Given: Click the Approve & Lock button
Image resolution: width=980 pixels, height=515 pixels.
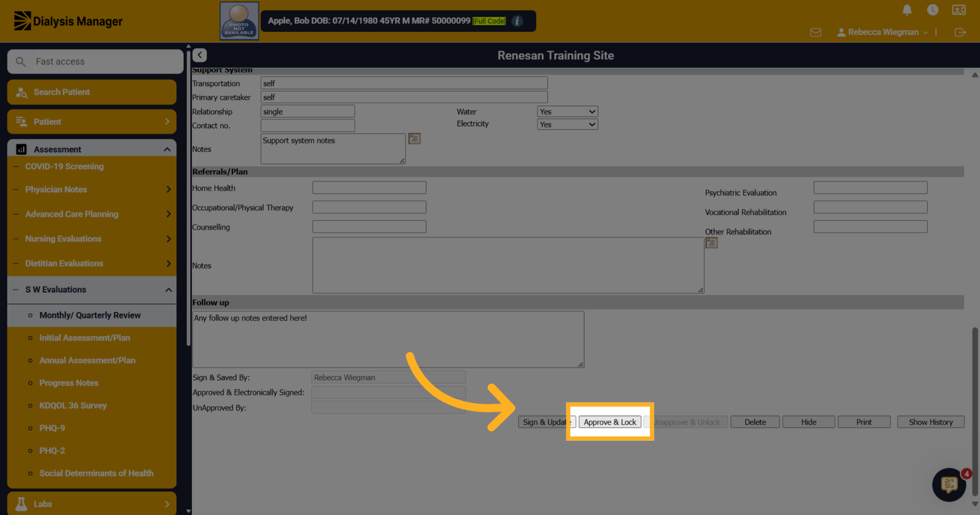Looking at the screenshot, I should [610, 422].
